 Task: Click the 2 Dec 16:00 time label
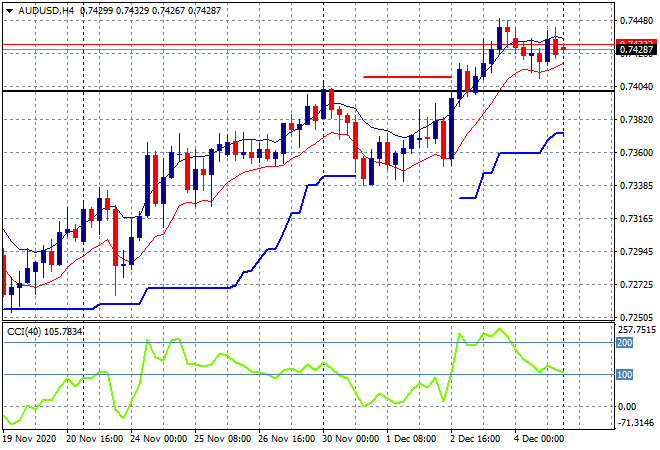475,439
